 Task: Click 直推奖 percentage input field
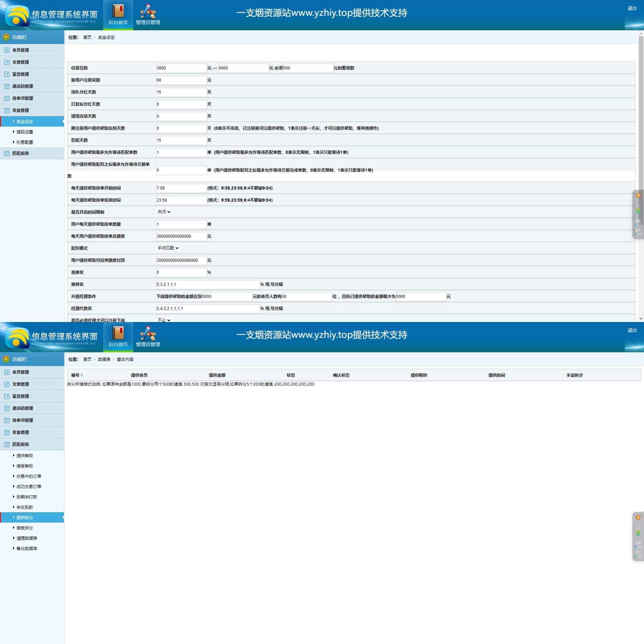point(181,272)
